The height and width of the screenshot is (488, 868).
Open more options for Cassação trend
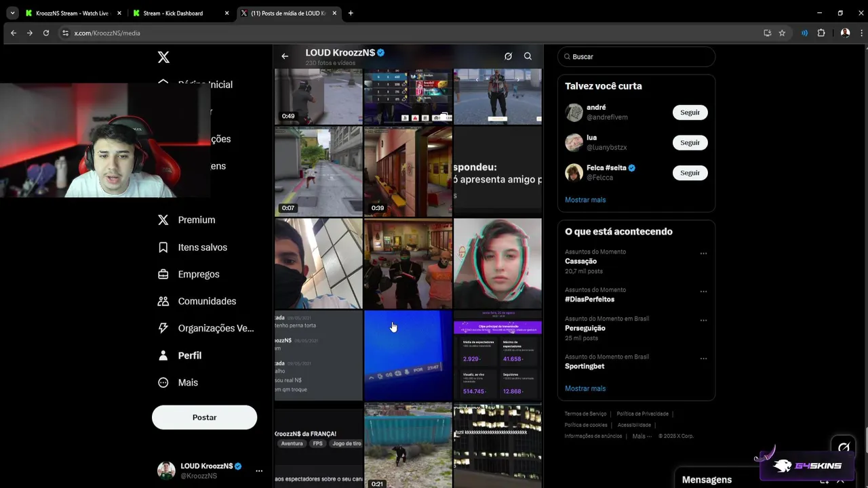(703, 253)
